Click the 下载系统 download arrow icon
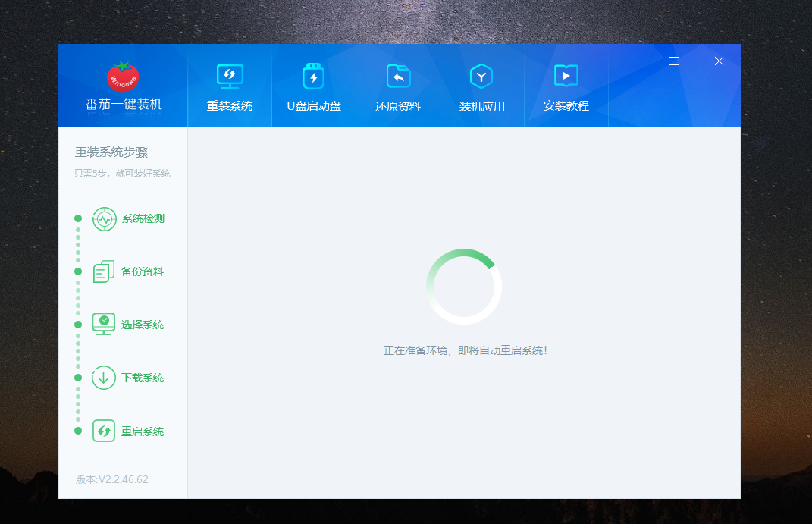 pyautogui.click(x=104, y=378)
